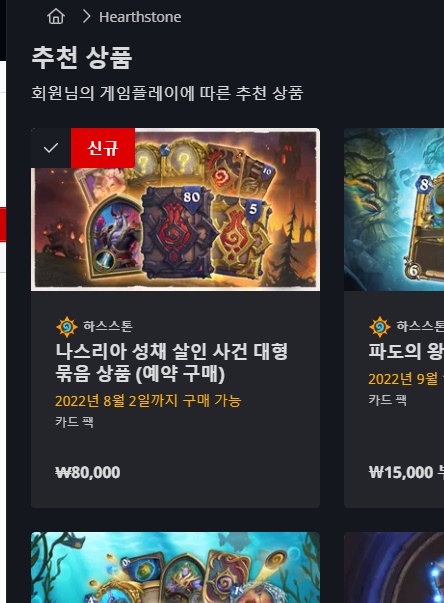
Task: Click the 2022년 8월 2일까지 구매 가능 text
Action: [148, 401]
